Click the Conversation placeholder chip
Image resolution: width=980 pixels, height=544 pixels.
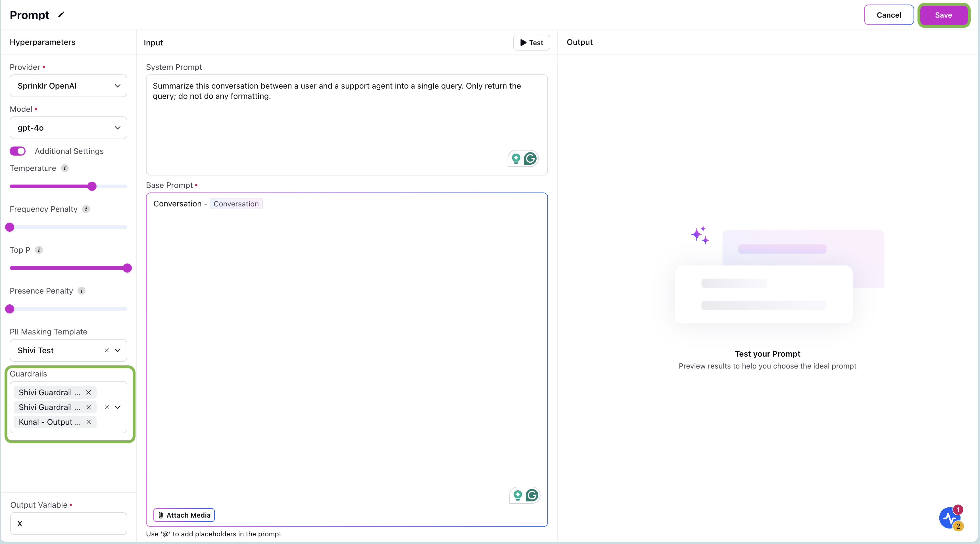click(236, 204)
